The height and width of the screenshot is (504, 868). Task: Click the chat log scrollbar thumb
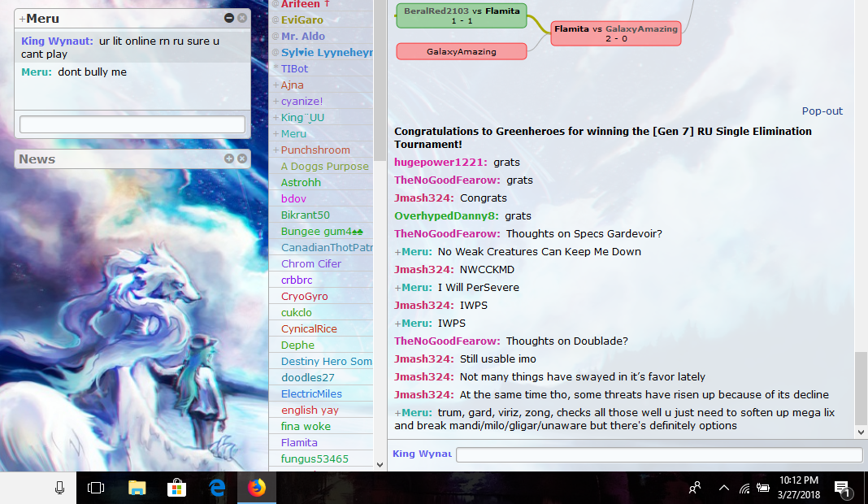point(861,387)
